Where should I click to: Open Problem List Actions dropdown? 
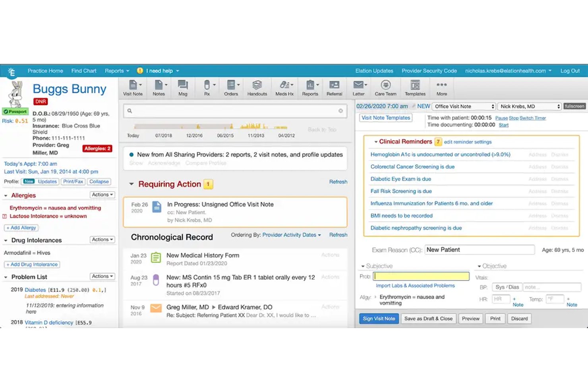point(103,276)
